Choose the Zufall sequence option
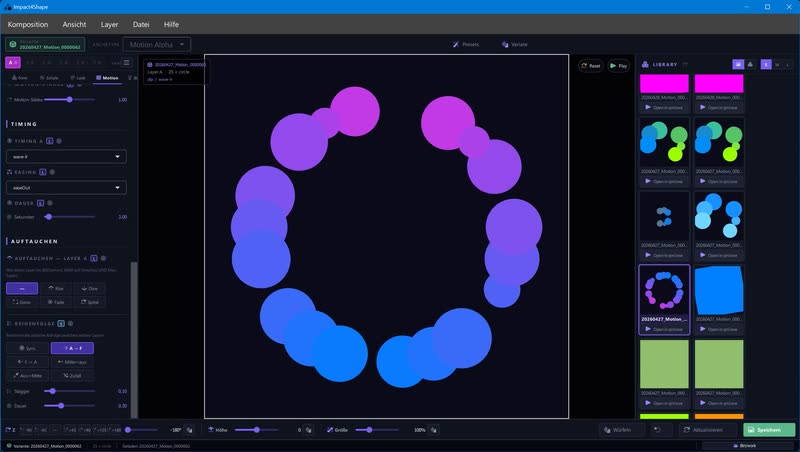Image resolution: width=800 pixels, height=452 pixels. pyautogui.click(x=72, y=375)
